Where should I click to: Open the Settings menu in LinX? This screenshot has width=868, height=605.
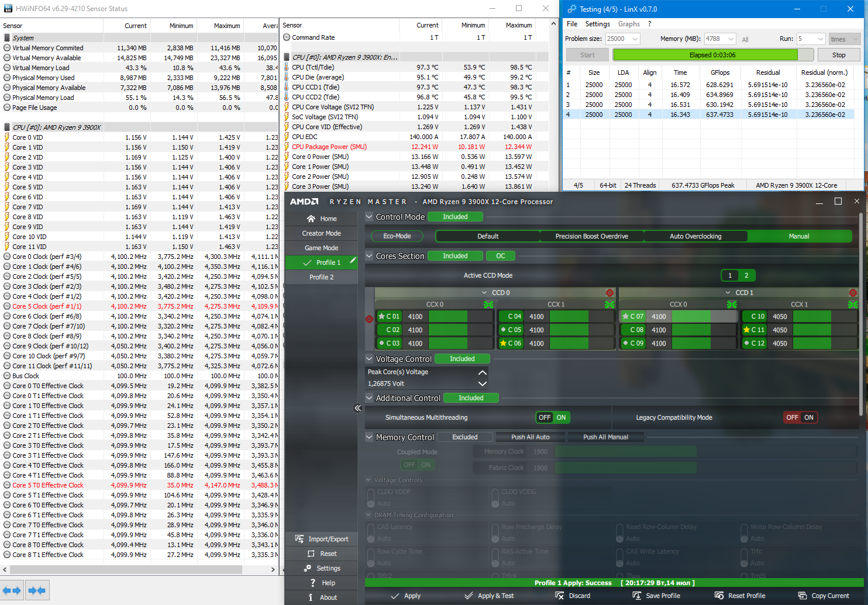click(x=597, y=24)
